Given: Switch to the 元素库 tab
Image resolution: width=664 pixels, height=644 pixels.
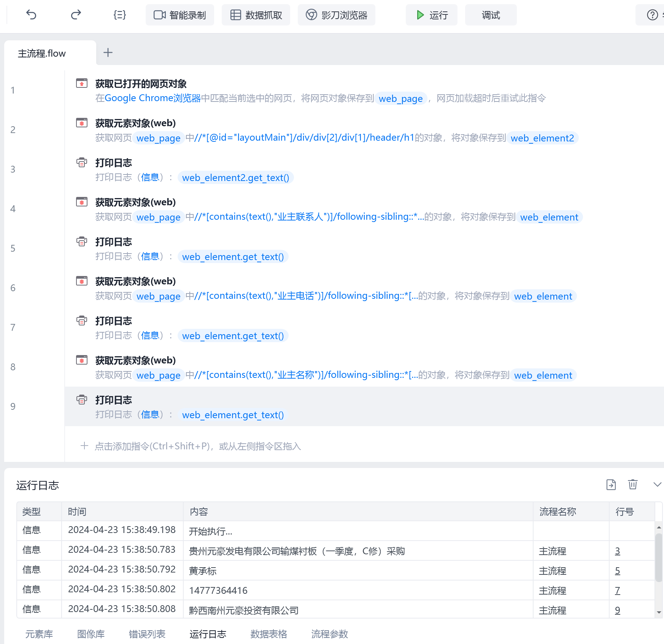Looking at the screenshot, I should pos(39,634).
